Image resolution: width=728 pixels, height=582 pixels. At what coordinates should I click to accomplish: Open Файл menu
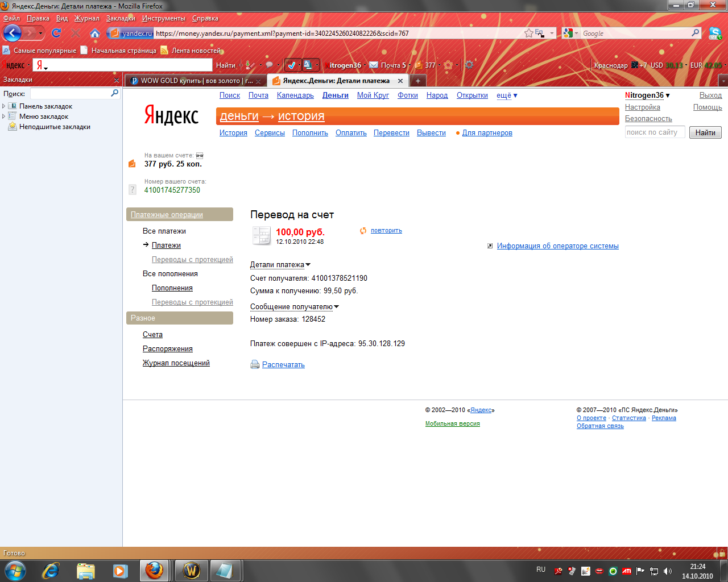pos(11,18)
